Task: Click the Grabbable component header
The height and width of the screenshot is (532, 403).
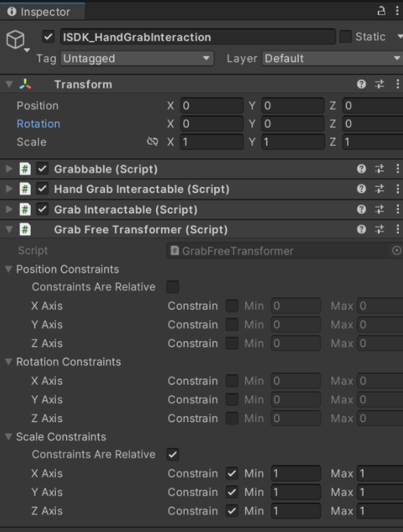Action: click(106, 169)
